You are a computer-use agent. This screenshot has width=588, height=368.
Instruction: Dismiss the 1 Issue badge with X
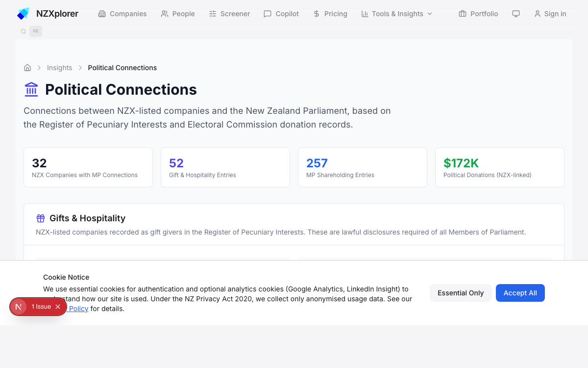58,307
